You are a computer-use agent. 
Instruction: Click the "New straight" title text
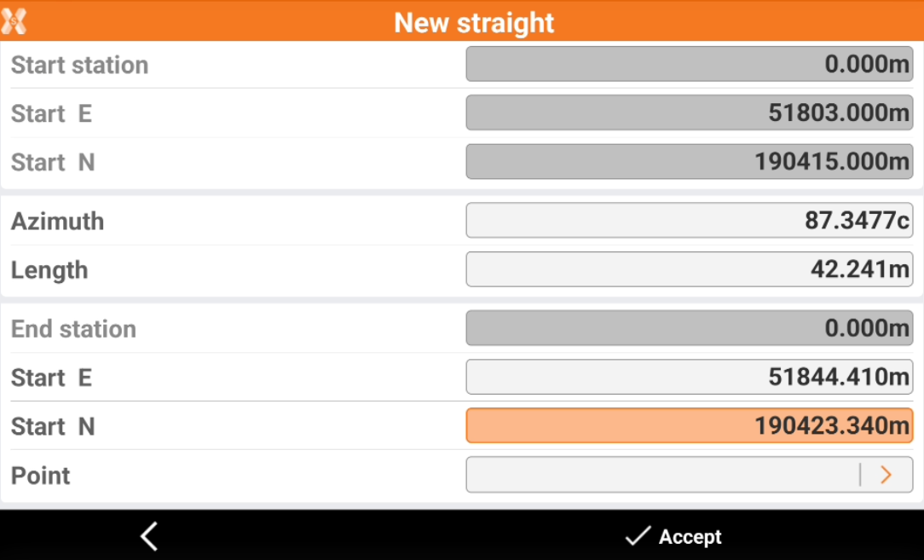(474, 22)
